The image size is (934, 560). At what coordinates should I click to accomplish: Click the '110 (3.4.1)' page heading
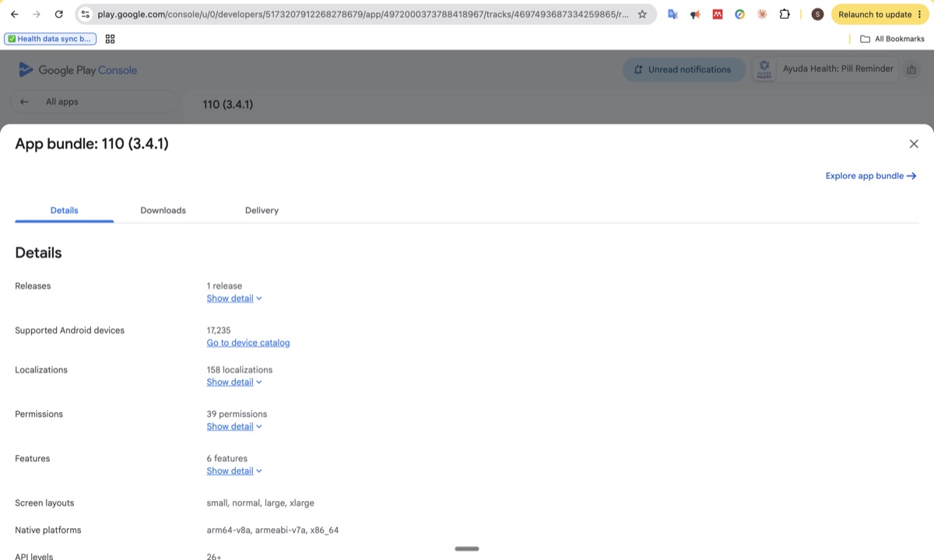click(x=227, y=104)
